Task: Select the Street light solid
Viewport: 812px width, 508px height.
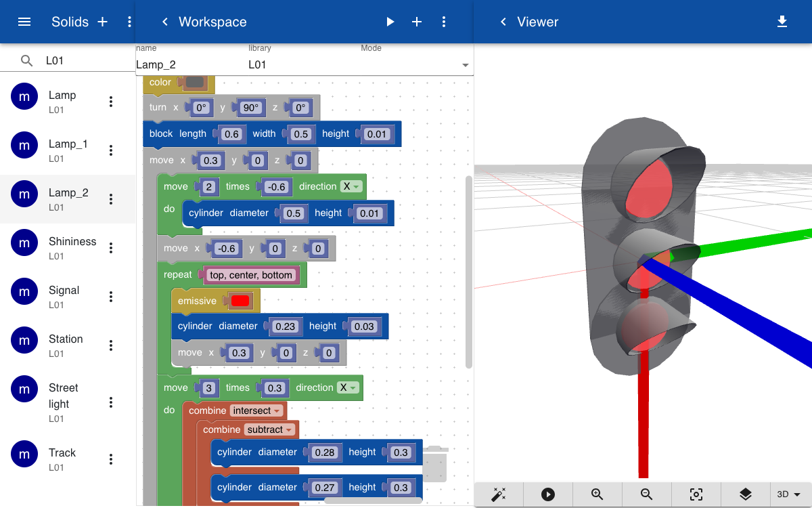Action: 68,402
